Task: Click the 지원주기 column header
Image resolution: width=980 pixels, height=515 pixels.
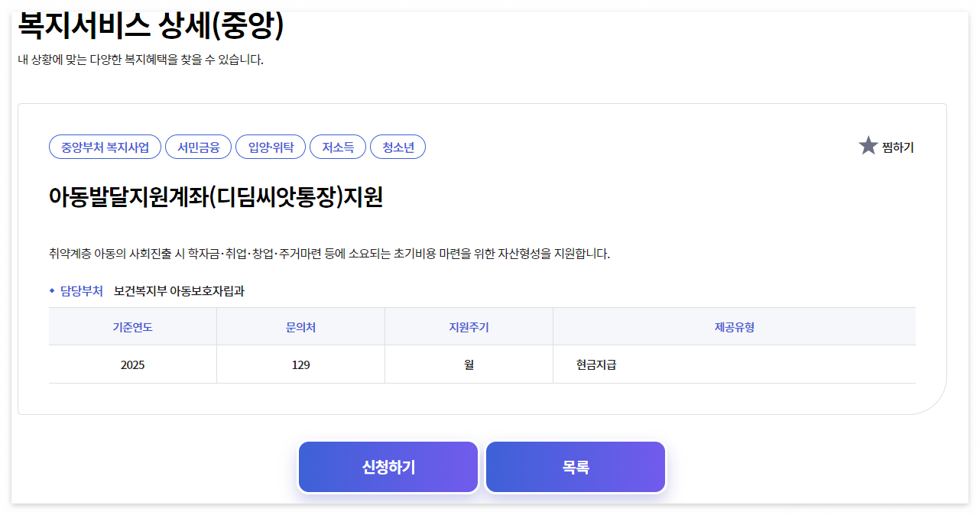Action: tap(469, 326)
